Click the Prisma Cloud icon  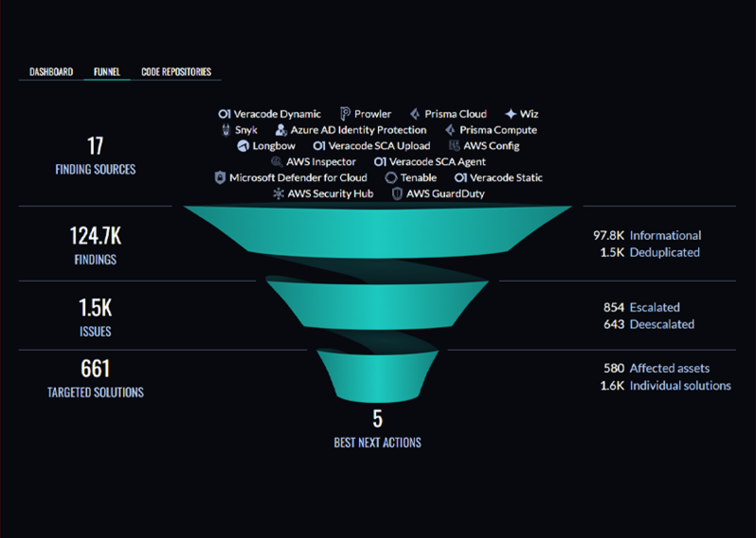[x=415, y=114]
